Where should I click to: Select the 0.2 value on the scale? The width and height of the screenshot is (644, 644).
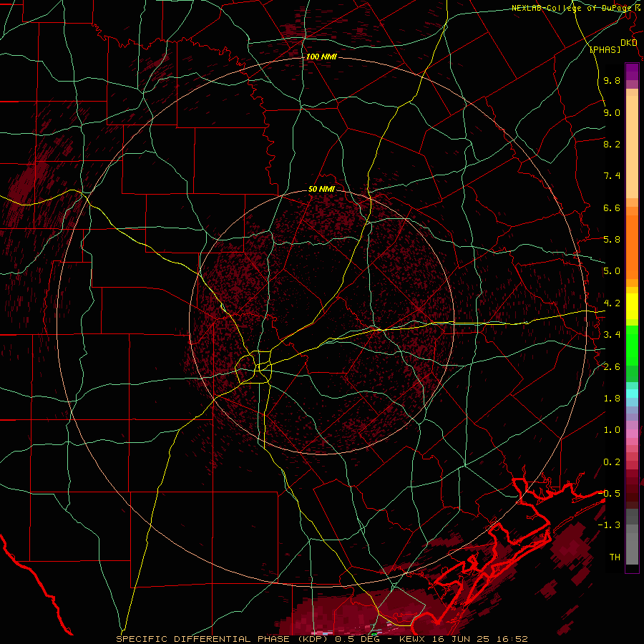pos(612,462)
